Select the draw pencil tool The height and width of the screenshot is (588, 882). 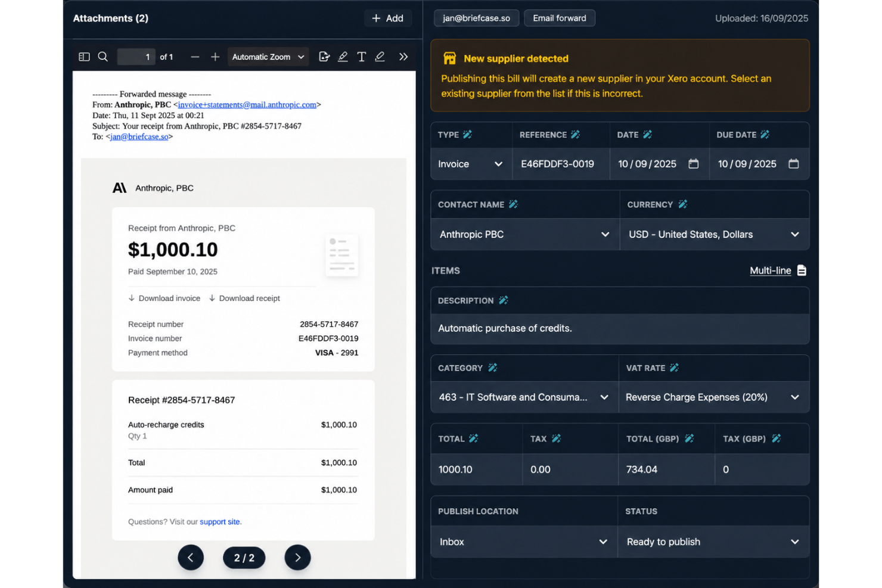(x=380, y=57)
